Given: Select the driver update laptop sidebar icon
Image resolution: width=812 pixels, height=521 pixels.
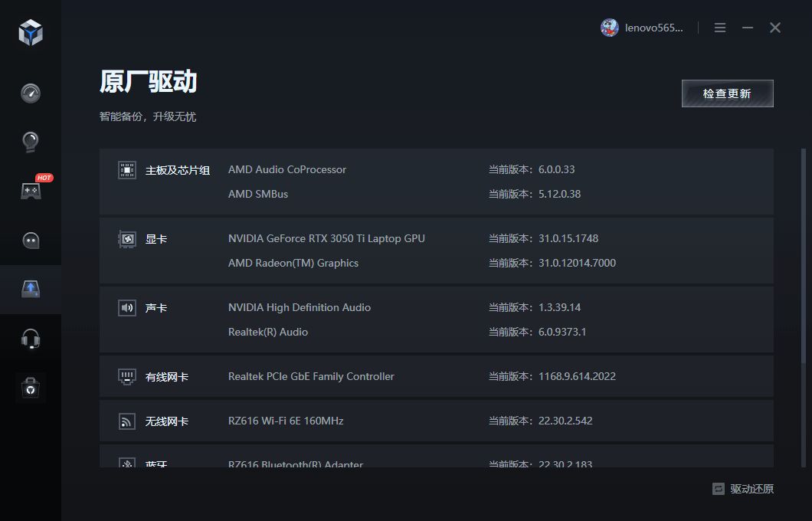Looking at the screenshot, I should tap(31, 289).
